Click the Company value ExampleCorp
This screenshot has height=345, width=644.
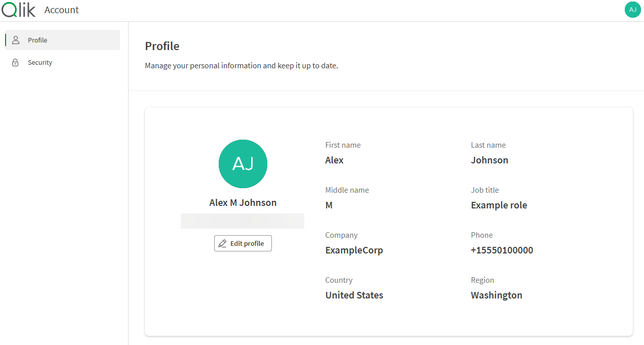(x=354, y=250)
